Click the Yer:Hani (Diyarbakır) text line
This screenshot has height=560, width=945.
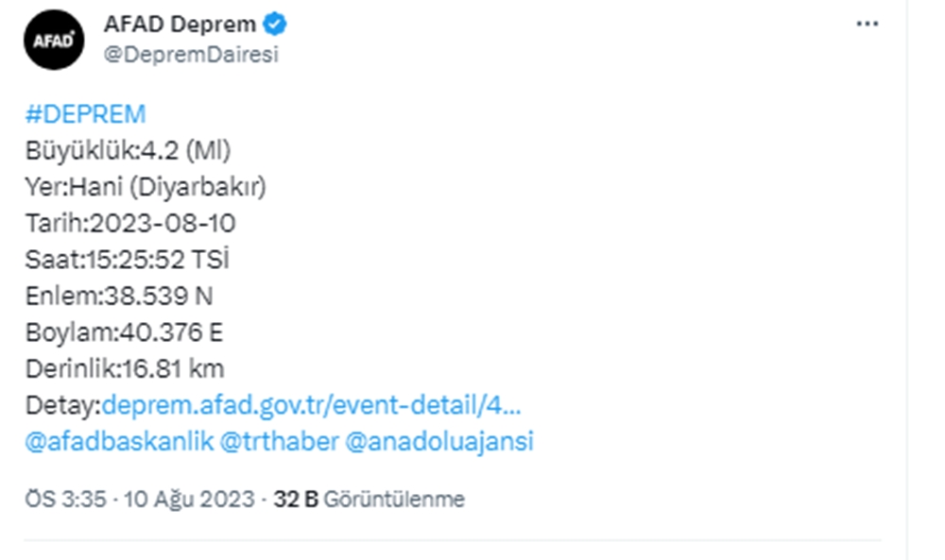[x=146, y=187]
